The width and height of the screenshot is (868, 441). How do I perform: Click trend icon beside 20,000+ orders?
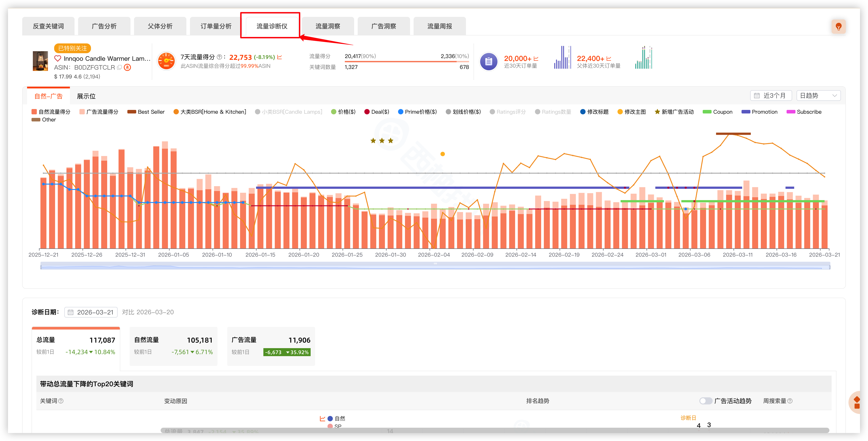click(536, 59)
